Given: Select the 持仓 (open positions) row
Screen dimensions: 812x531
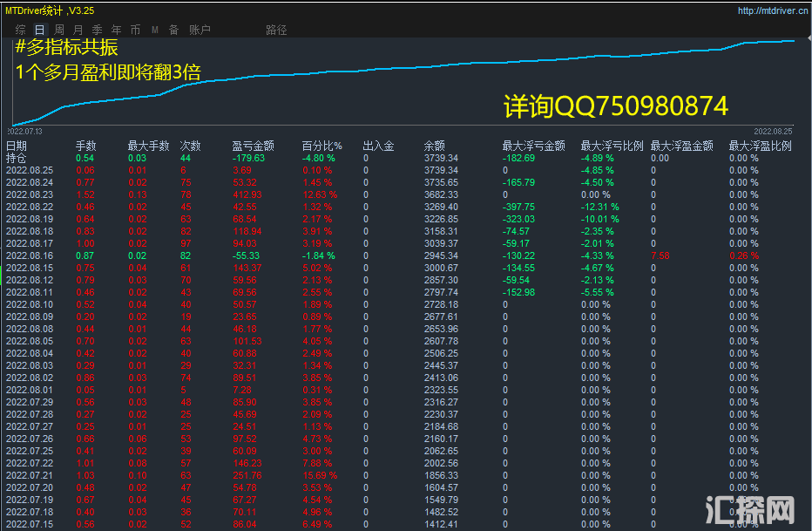Looking at the screenshot, I should click(17, 158).
